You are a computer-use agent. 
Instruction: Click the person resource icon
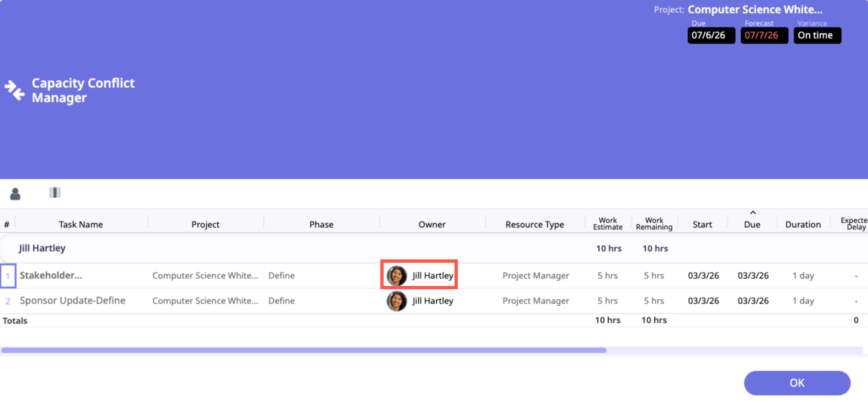click(x=15, y=194)
